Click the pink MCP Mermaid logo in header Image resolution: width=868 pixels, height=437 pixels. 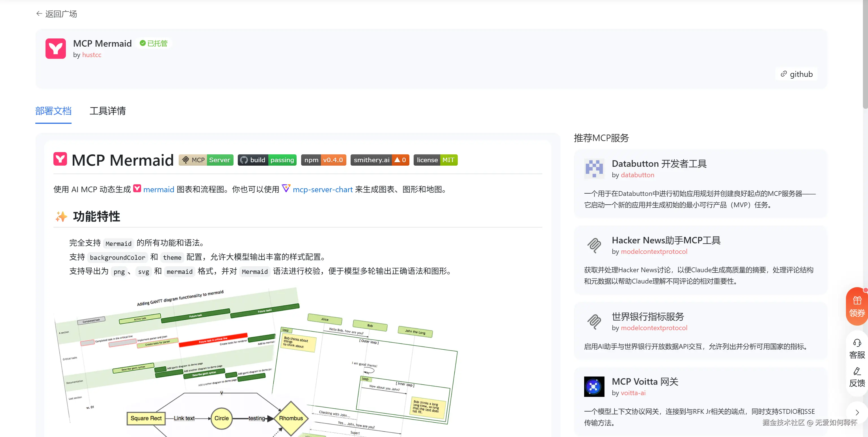[56, 49]
